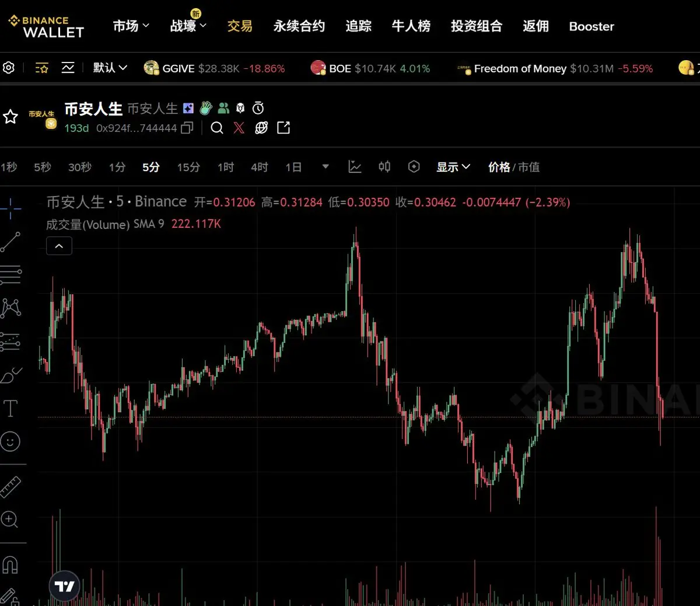The image size is (700, 606).
Task: Open the 返佣 page
Action: coord(535,26)
